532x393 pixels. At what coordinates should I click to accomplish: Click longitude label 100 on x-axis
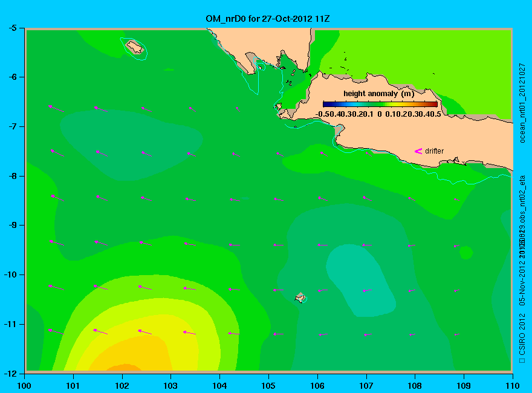point(24,386)
